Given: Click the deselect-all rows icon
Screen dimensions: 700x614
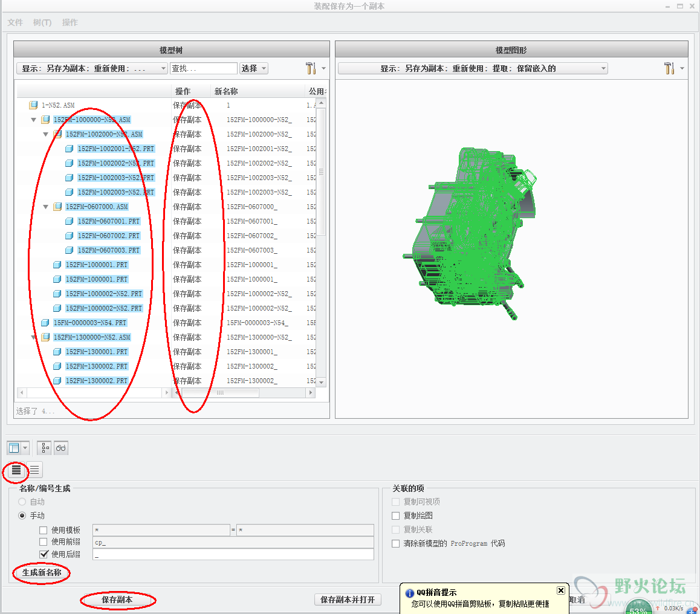Looking at the screenshot, I should (x=34, y=470).
